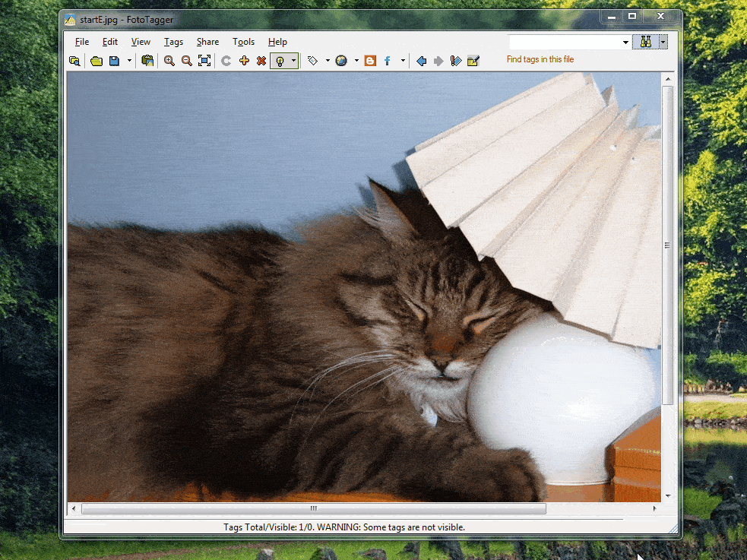Click the tag search input field
747x560 pixels.
[x=565, y=42]
